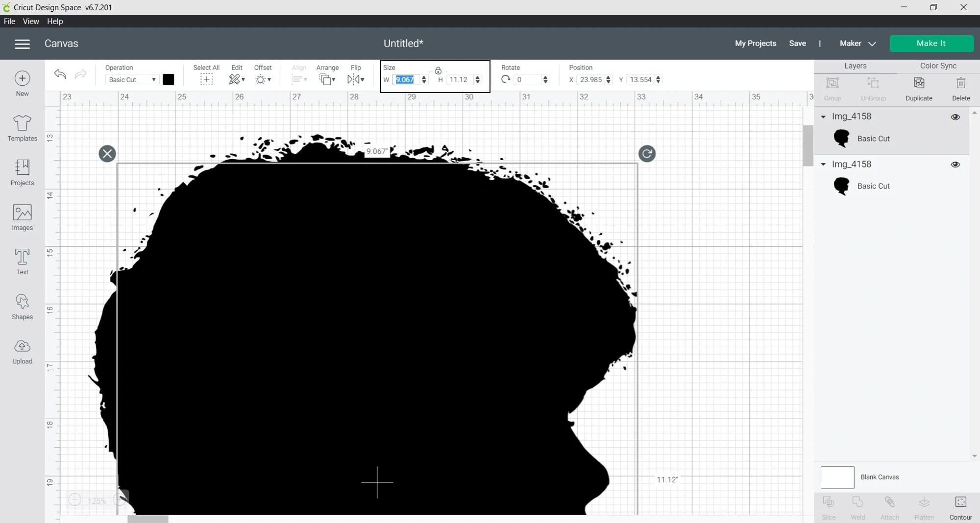Open the Maker machine dropdown
Screen dimensions: 980x523
click(857, 44)
